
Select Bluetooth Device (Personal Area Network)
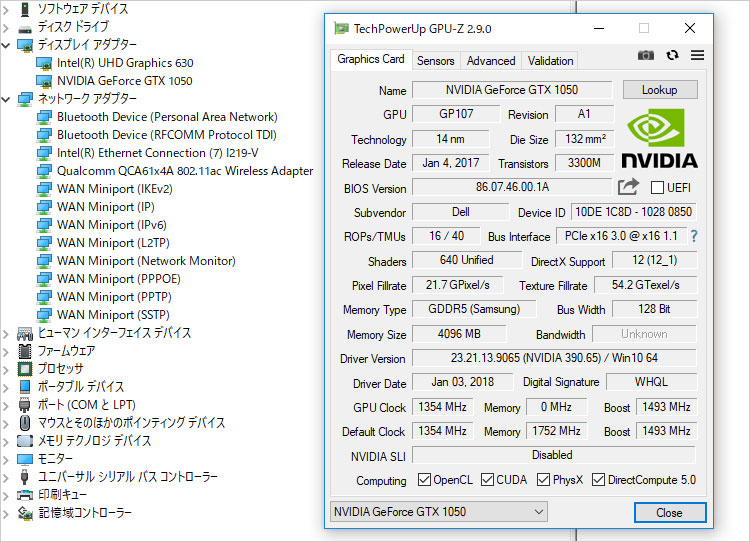(167, 117)
